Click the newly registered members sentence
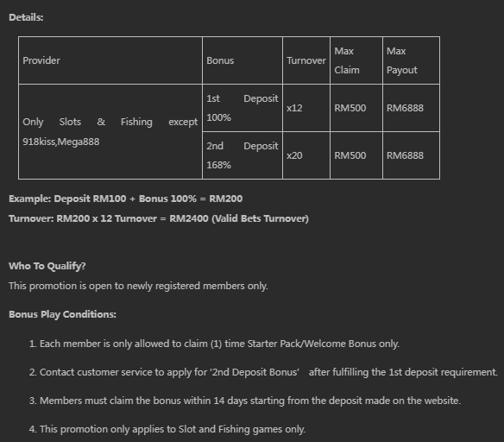The width and height of the screenshot is (504, 442). tap(138, 286)
